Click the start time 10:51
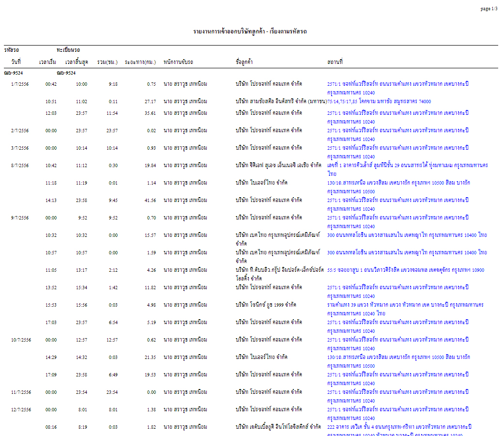 coord(51,102)
